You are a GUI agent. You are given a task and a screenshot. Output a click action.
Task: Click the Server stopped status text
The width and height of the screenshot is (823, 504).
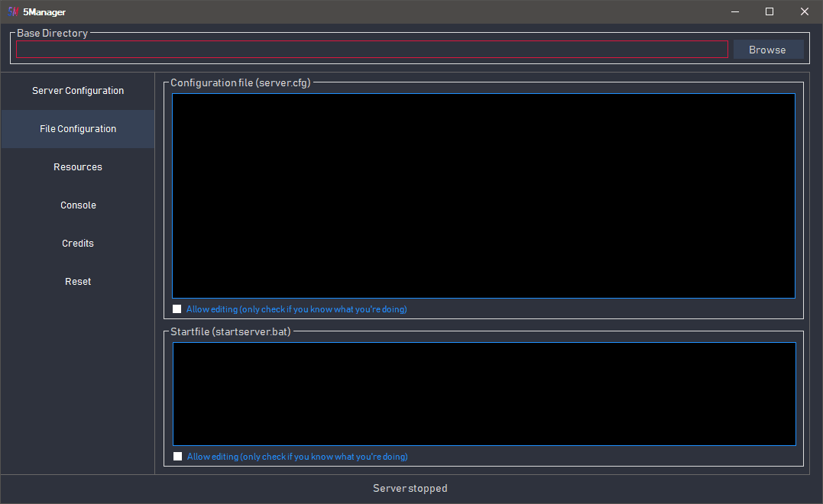pyautogui.click(x=410, y=489)
